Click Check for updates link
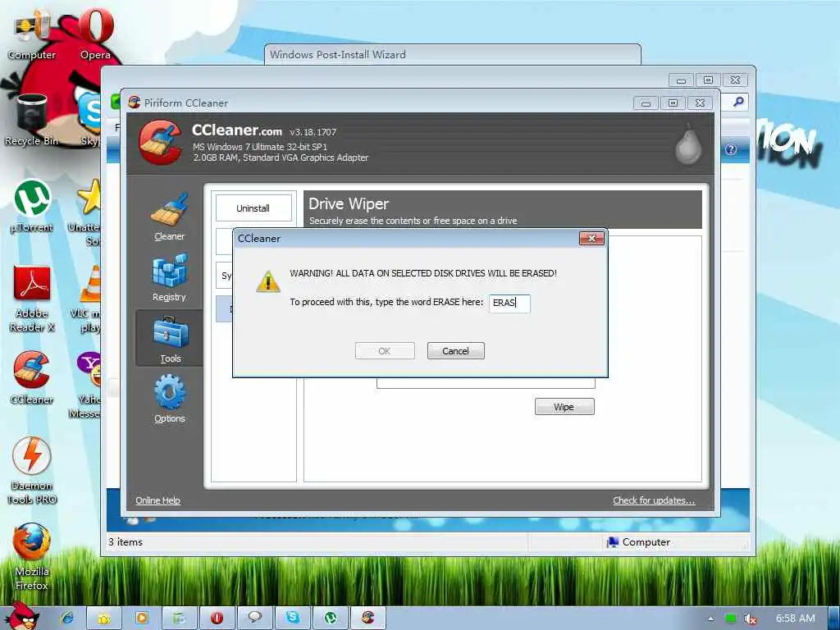 click(654, 500)
